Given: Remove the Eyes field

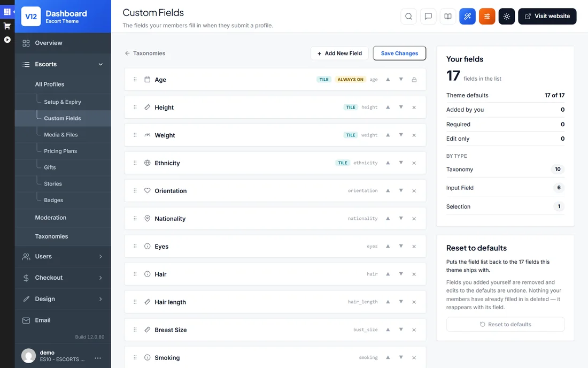Looking at the screenshot, I should (x=414, y=246).
